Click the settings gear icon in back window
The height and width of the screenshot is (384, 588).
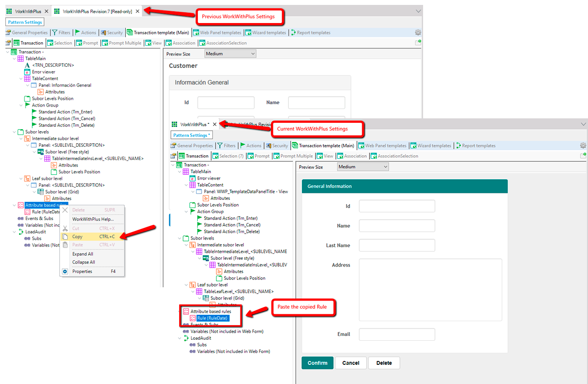418,32
